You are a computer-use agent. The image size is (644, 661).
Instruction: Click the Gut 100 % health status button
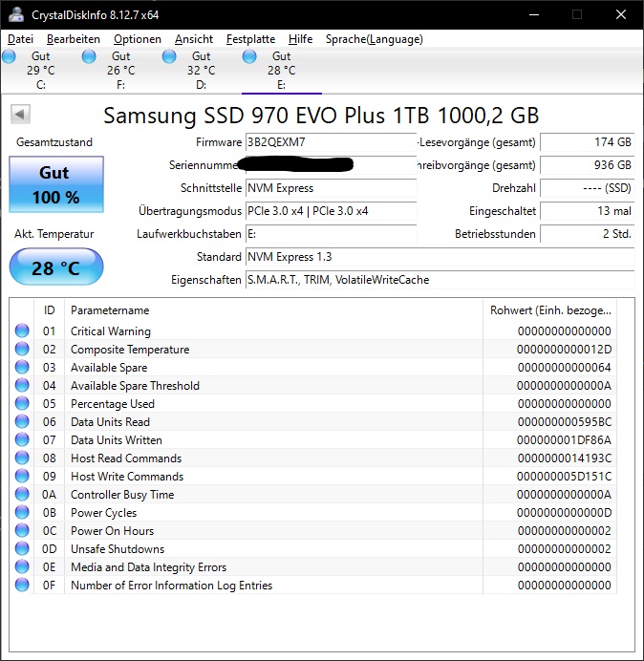pos(56,184)
